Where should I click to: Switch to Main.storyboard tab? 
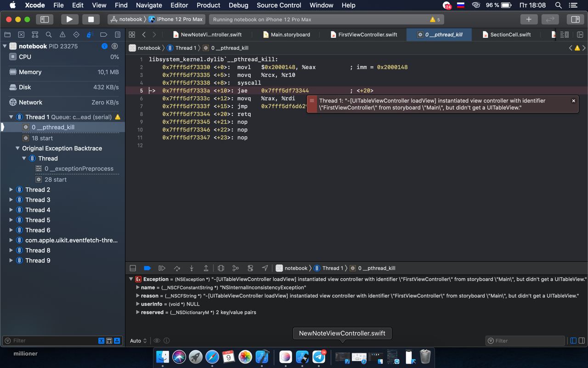coord(286,34)
